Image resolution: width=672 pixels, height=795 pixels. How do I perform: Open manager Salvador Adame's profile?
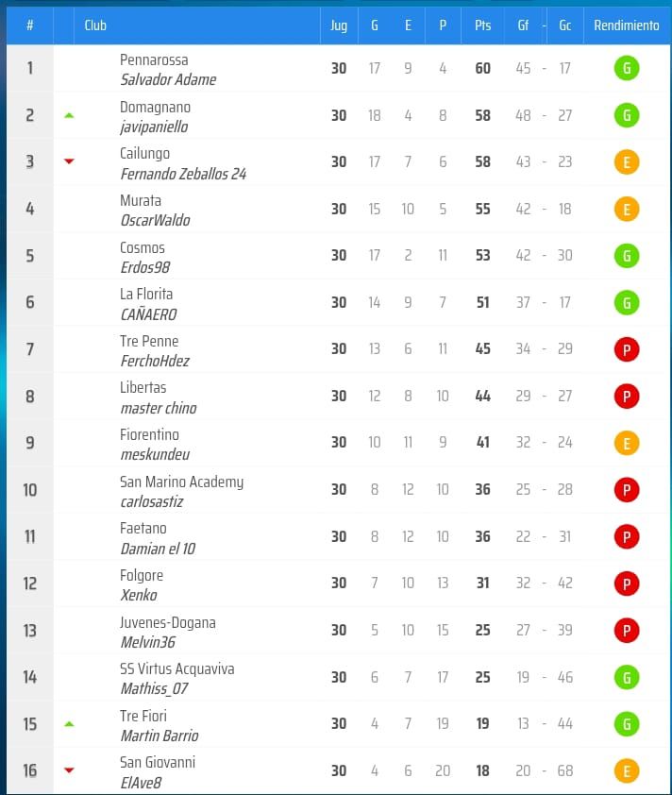168,79
